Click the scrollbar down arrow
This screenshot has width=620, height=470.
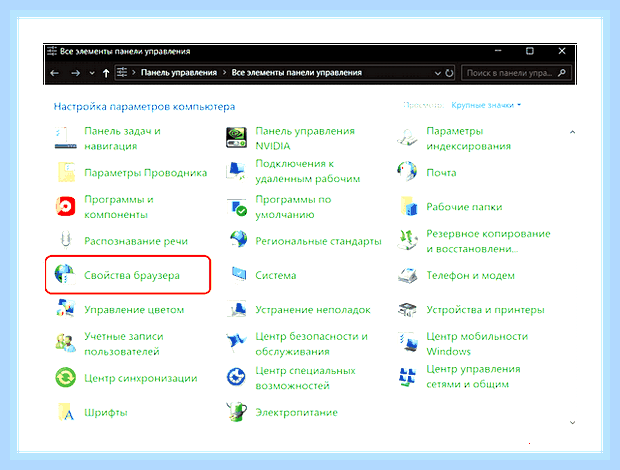(x=572, y=423)
